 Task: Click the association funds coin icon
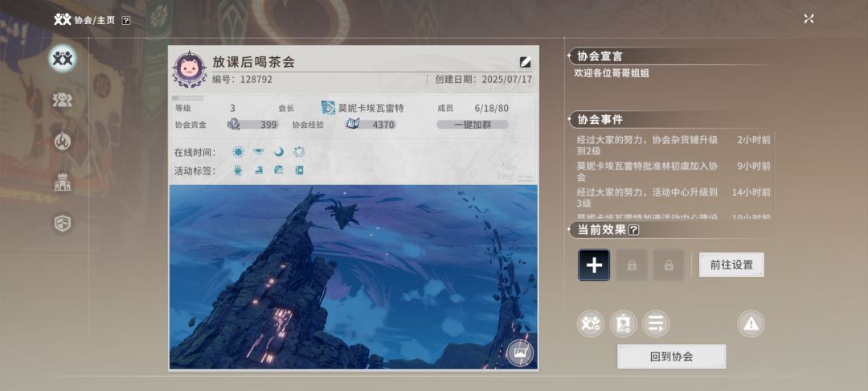pyautogui.click(x=234, y=125)
